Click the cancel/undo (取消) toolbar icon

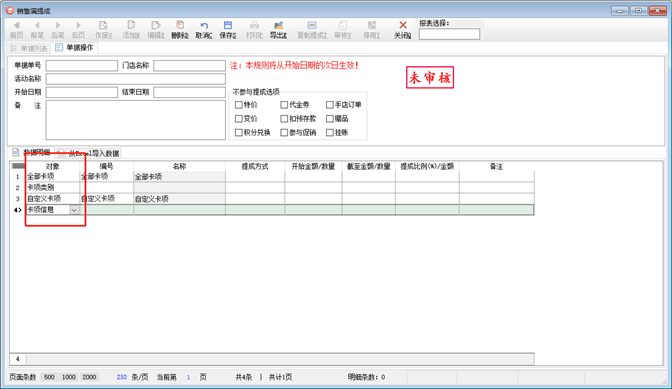(204, 26)
